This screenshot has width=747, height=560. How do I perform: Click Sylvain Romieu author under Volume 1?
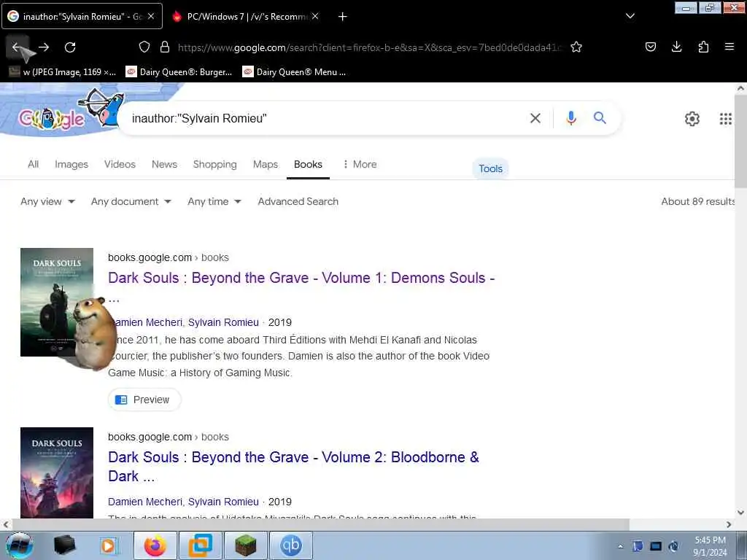(223, 322)
